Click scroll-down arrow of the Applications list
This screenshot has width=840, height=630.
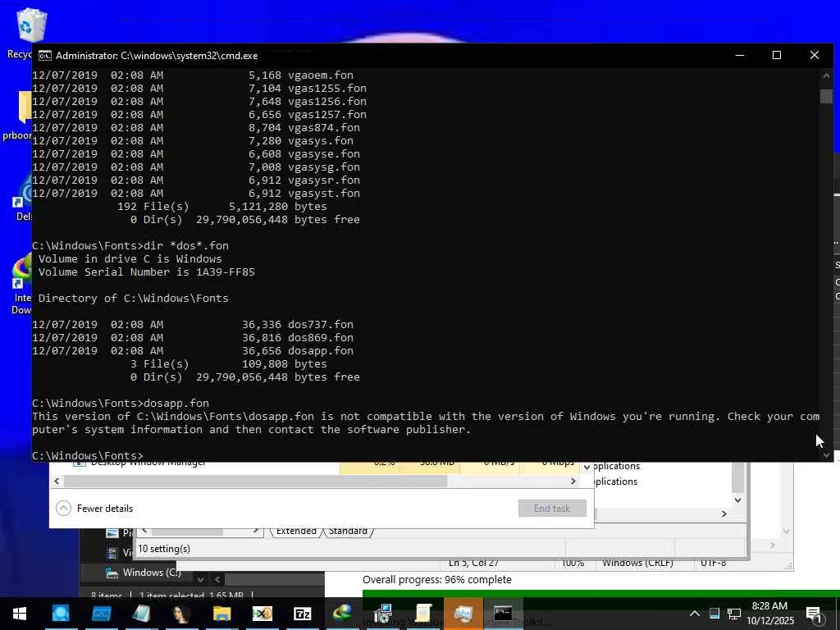pyautogui.click(x=737, y=500)
